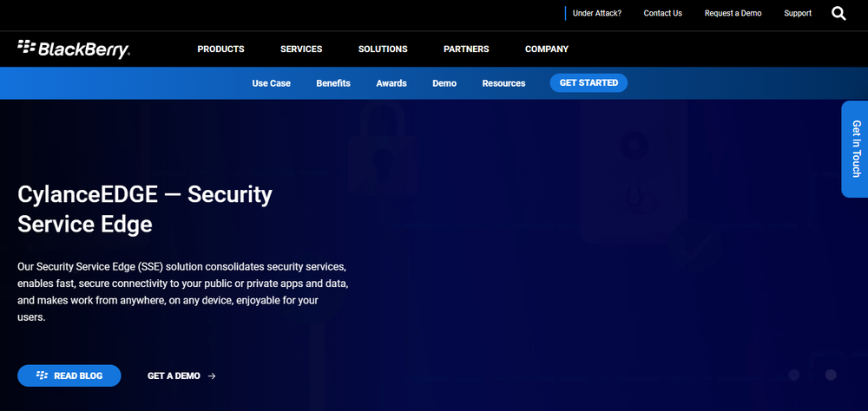The image size is (868, 411).
Task: Click the Get Started button
Action: point(589,83)
